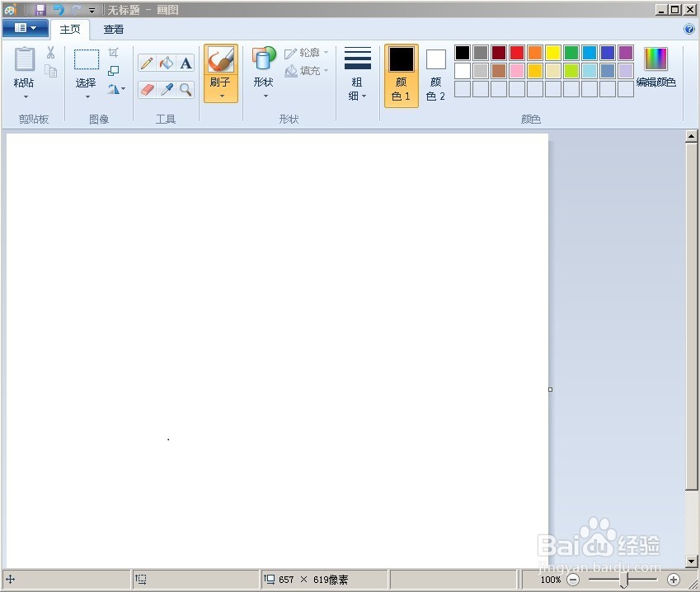Click the Resize icon
The image size is (700, 592).
[x=114, y=71]
